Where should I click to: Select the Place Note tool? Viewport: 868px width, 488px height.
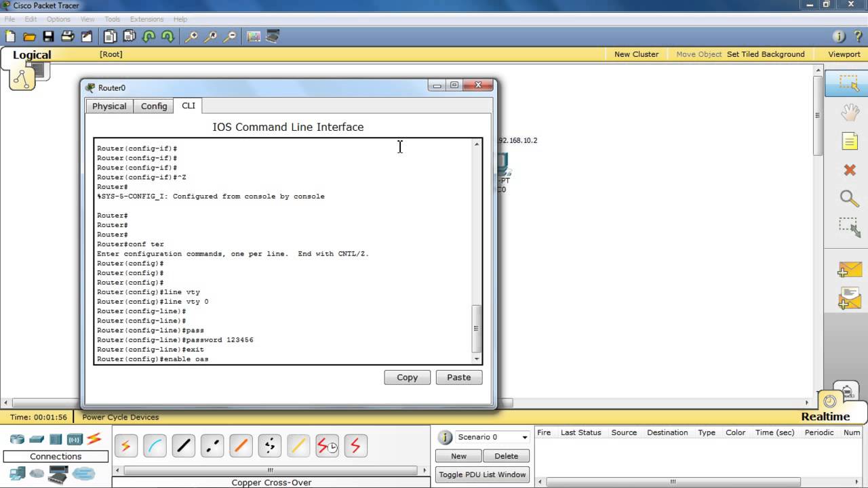point(850,141)
